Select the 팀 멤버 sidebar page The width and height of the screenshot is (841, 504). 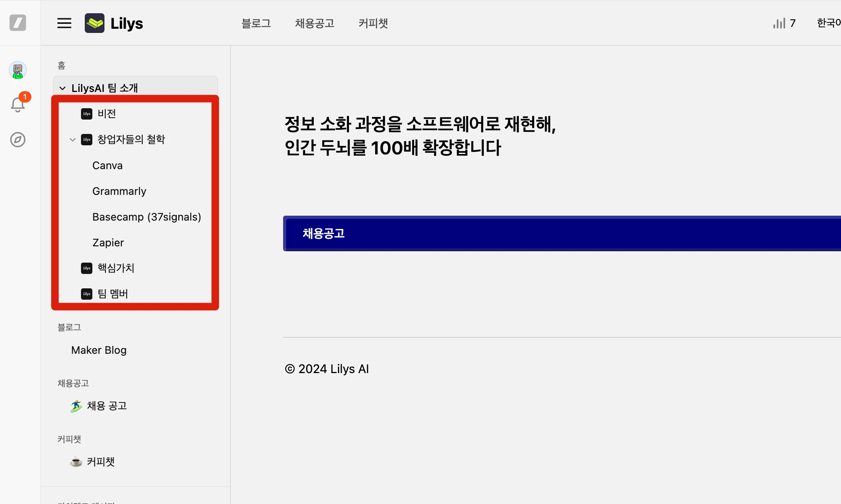coord(113,294)
